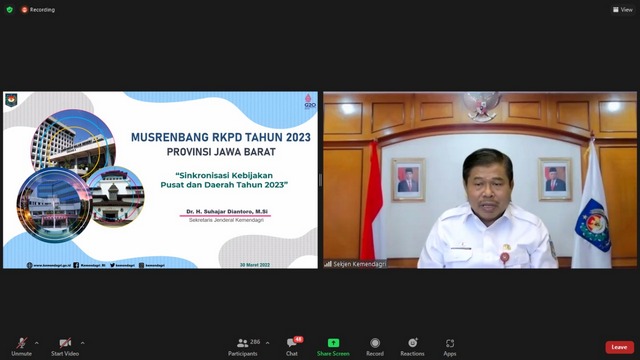Click the green Share Screen button
Viewport: 640px width, 360px height.
click(333, 347)
